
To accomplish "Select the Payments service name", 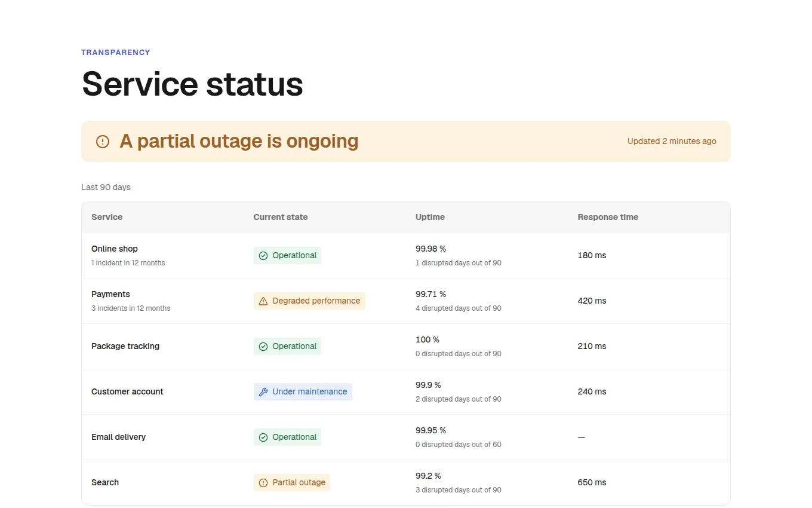I will point(110,294).
